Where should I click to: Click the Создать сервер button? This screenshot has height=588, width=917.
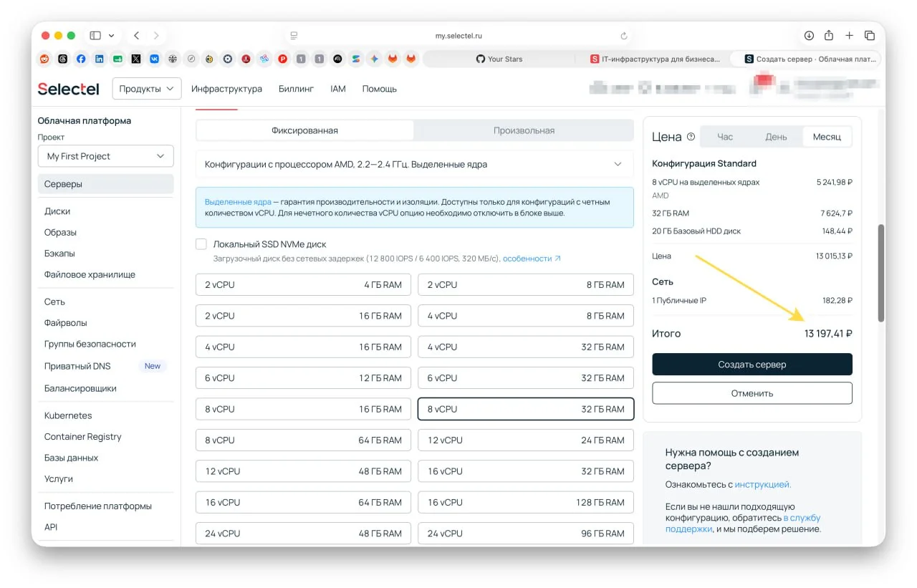[752, 365]
